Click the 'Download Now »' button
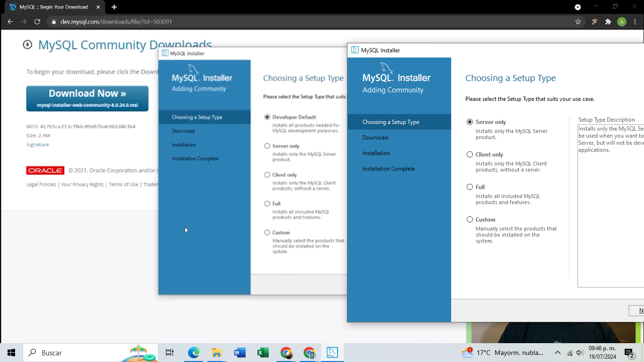The width and height of the screenshot is (644, 362). (x=87, y=99)
